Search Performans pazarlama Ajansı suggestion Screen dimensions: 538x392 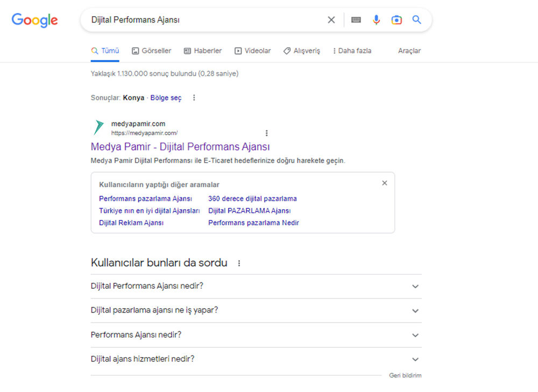pyautogui.click(x=145, y=198)
